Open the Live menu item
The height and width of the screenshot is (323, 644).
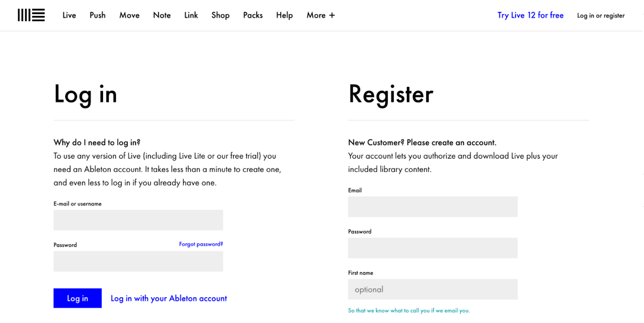69,15
